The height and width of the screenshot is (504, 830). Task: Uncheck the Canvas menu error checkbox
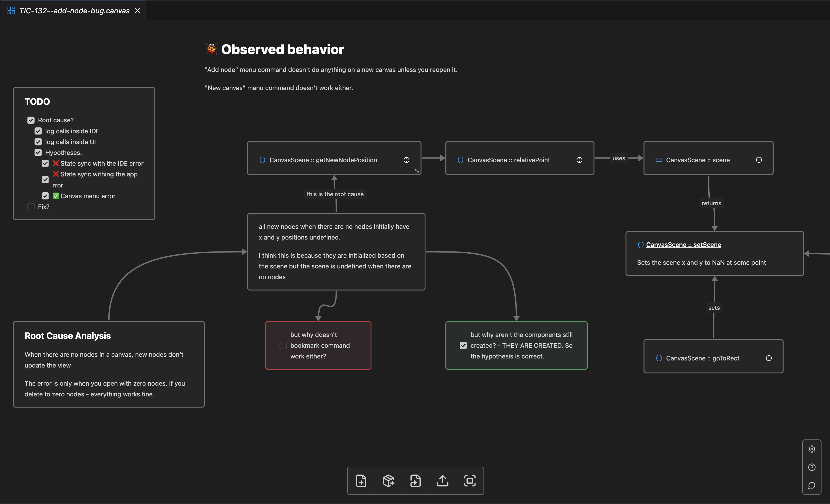click(46, 196)
